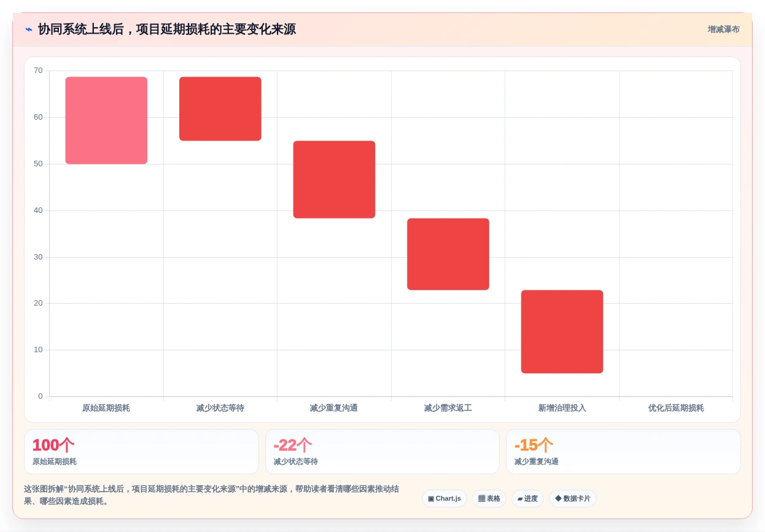Image resolution: width=765 pixels, height=532 pixels.
Task: Open the -22个 减少状态等待 data card
Action: click(x=382, y=452)
